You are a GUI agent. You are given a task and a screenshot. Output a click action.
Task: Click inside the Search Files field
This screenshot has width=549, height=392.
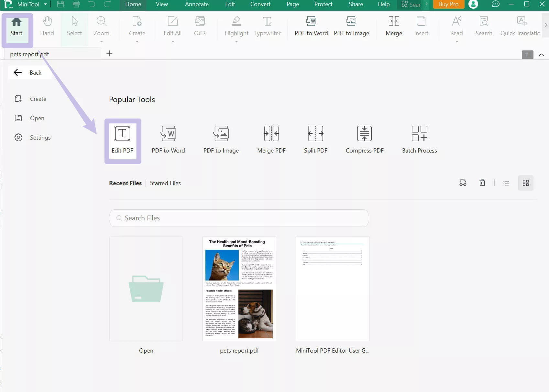tap(239, 218)
